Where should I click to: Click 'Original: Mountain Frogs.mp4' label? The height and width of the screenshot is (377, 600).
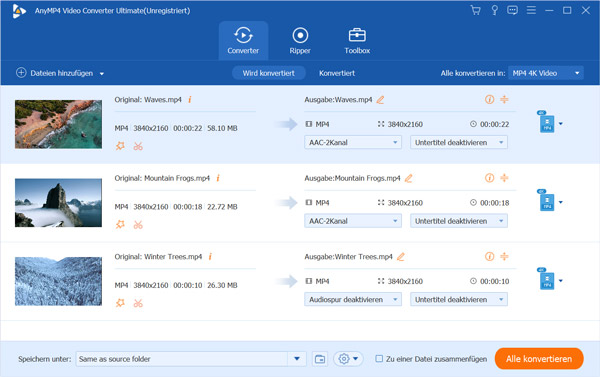pos(162,178)
